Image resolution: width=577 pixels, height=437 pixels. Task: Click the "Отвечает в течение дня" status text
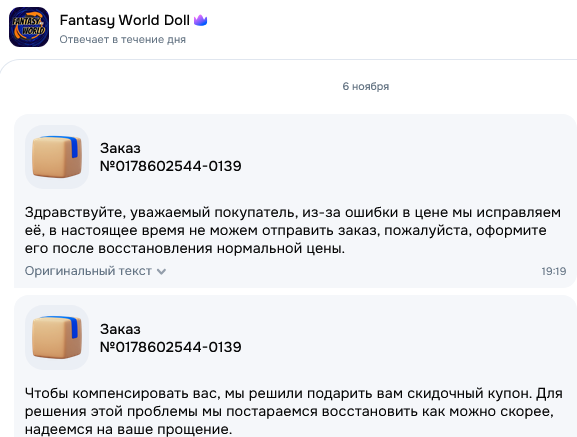(123, 39)
